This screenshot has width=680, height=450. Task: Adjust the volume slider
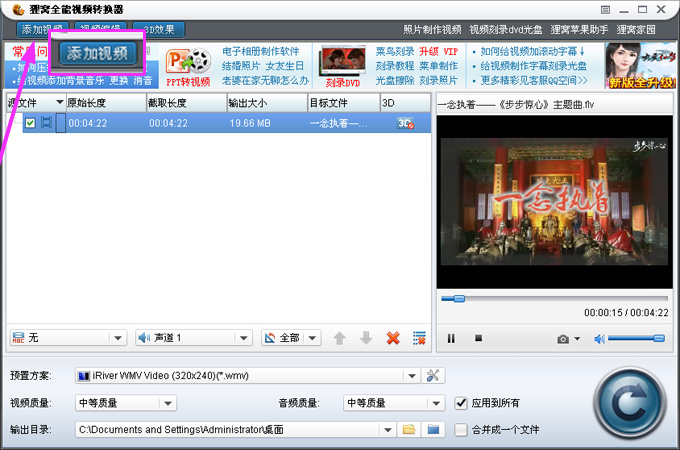[x=636, y=338]
